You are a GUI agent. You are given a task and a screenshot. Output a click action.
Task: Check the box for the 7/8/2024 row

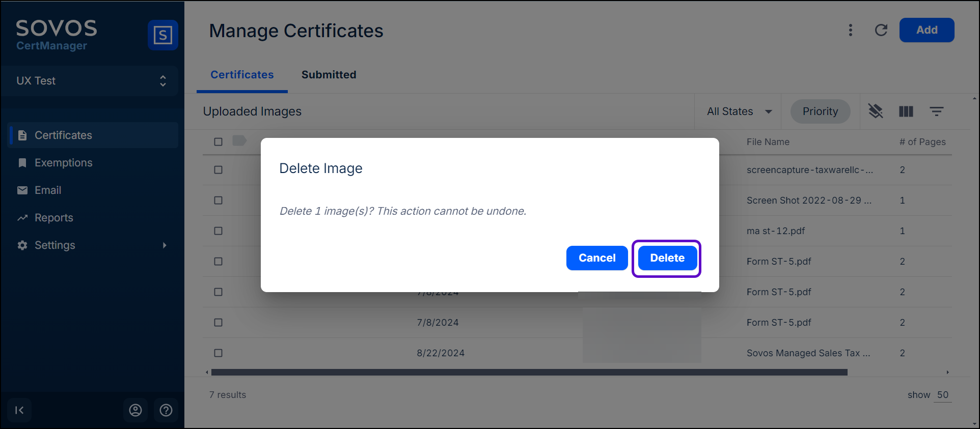(218, 323)
